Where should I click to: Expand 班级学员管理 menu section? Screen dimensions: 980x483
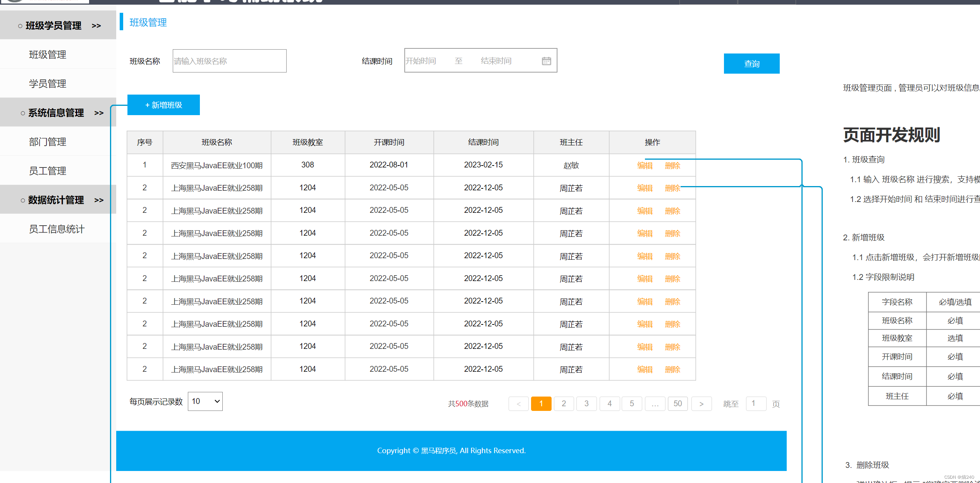58,26
